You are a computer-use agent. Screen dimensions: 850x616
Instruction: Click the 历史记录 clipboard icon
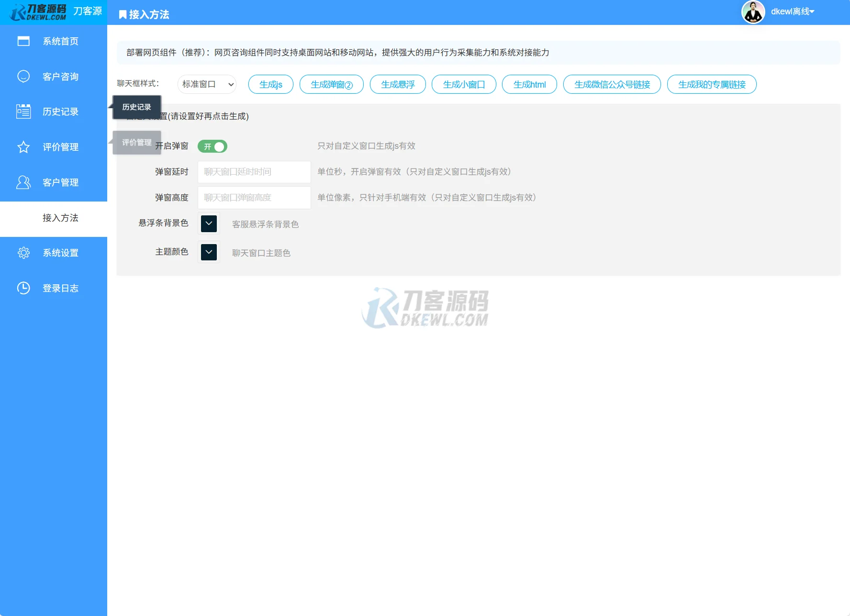click(23, 112)
